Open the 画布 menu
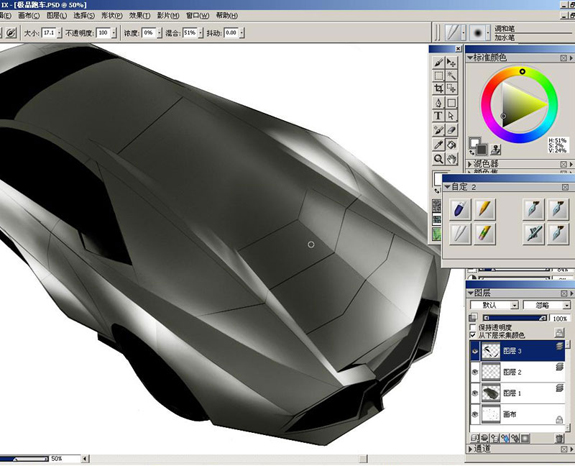 point(29,15)
